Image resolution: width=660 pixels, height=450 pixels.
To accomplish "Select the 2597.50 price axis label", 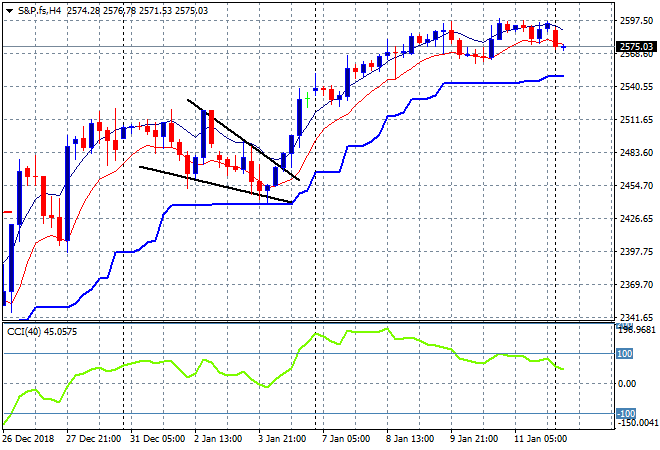I will pos(636,21).
